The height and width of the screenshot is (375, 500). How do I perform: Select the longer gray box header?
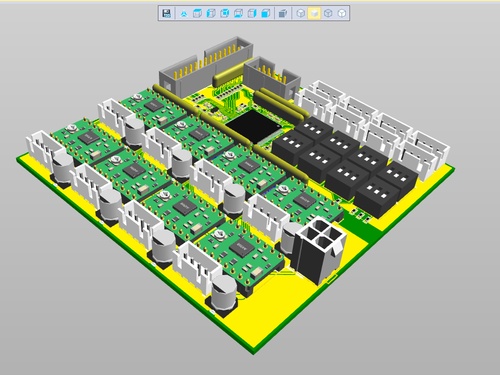pos(205,65)
